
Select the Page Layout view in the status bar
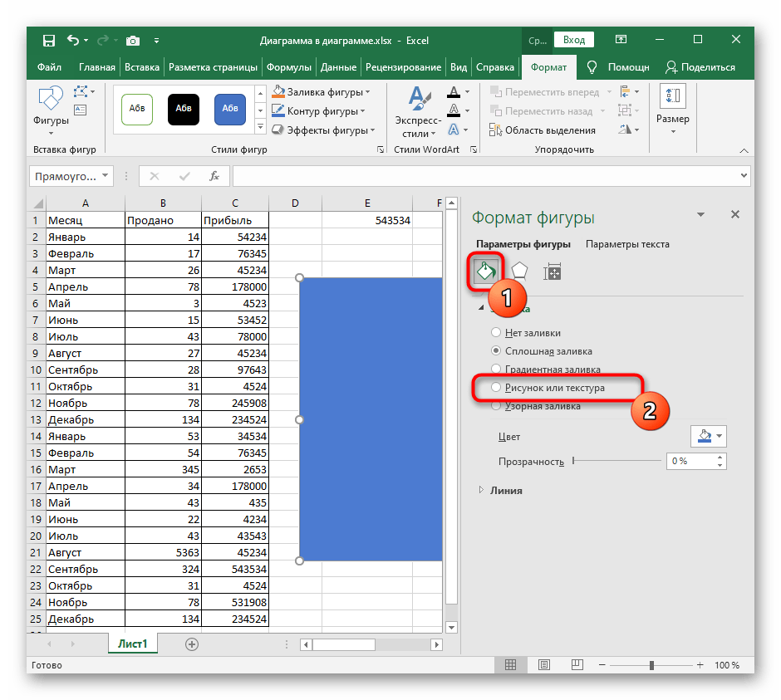(544, 664)
